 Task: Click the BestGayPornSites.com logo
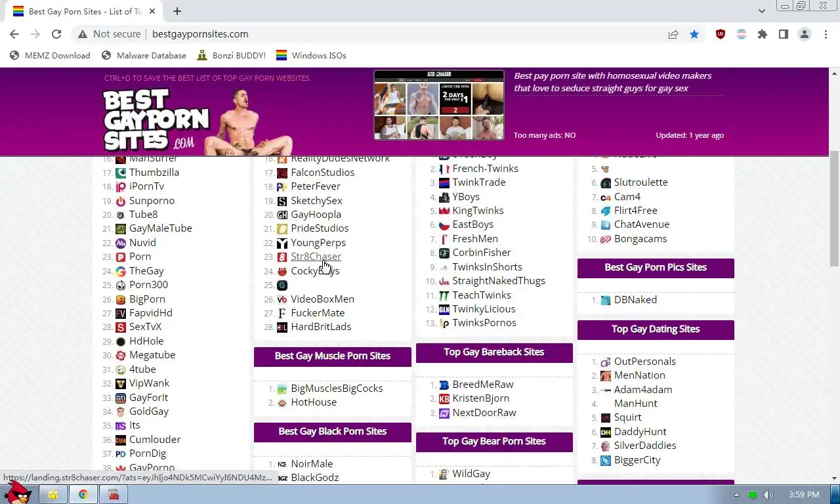coord(156,119)
